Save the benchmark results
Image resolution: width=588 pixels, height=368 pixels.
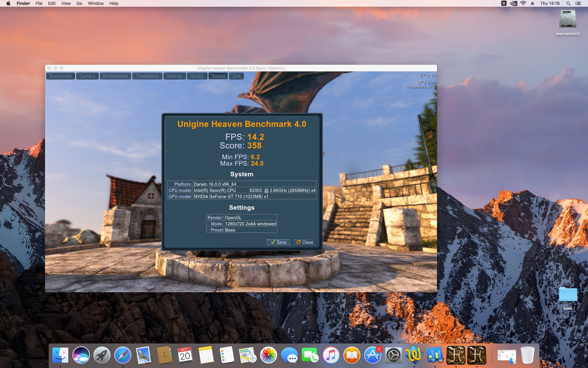click(x=278, y=242)
